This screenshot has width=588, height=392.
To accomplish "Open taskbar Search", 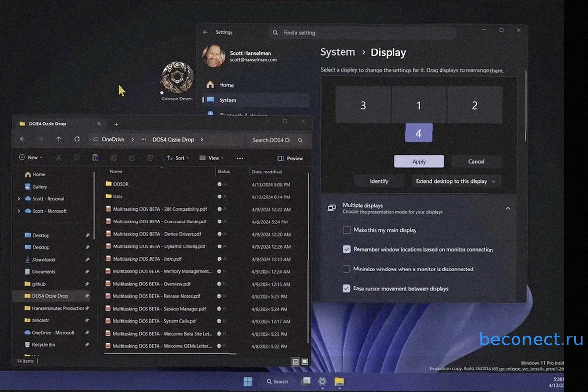I will point(277,381).
